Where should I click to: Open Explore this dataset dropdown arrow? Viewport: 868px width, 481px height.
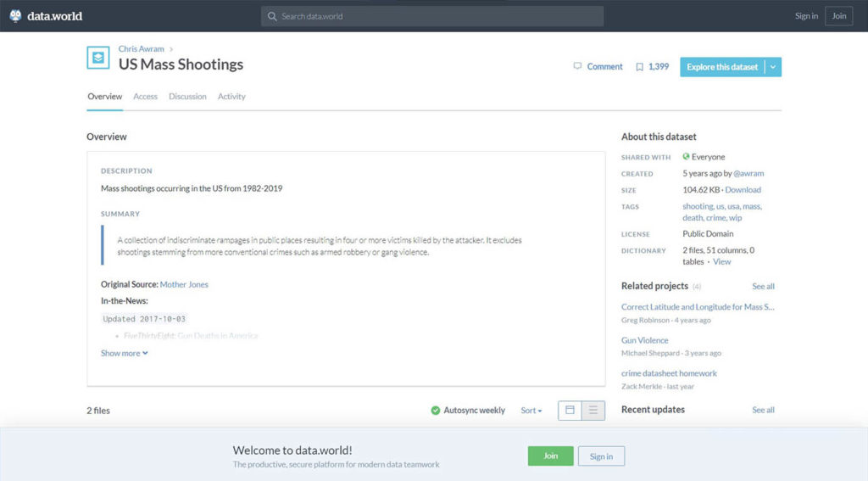(773, 67)
